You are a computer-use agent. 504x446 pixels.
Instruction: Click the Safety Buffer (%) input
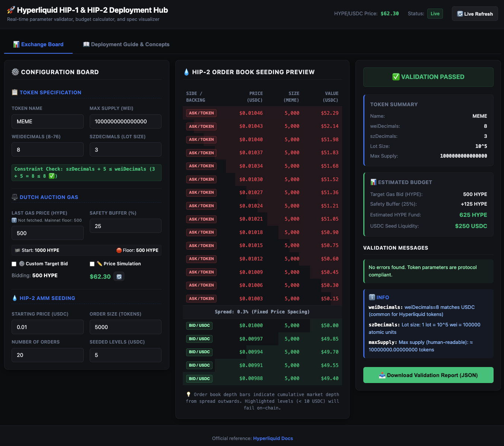[x=125, y=226]
